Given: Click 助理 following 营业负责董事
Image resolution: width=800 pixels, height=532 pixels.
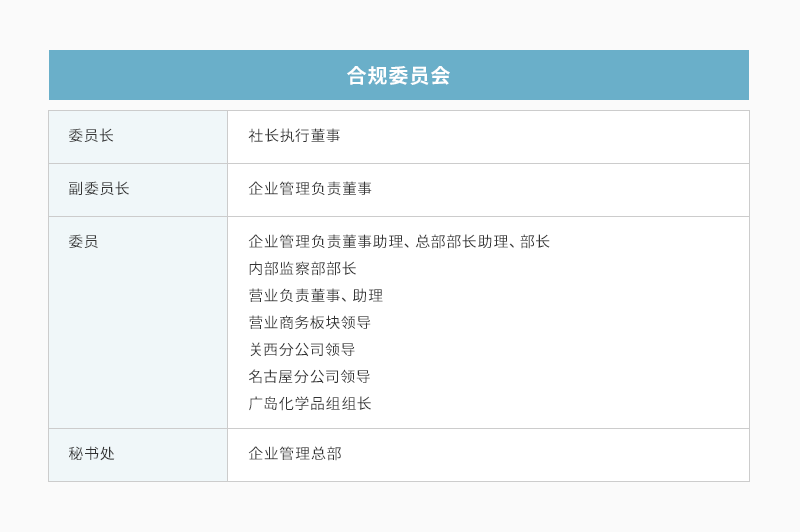Looking at the screenshot, I should pos(368,296).
